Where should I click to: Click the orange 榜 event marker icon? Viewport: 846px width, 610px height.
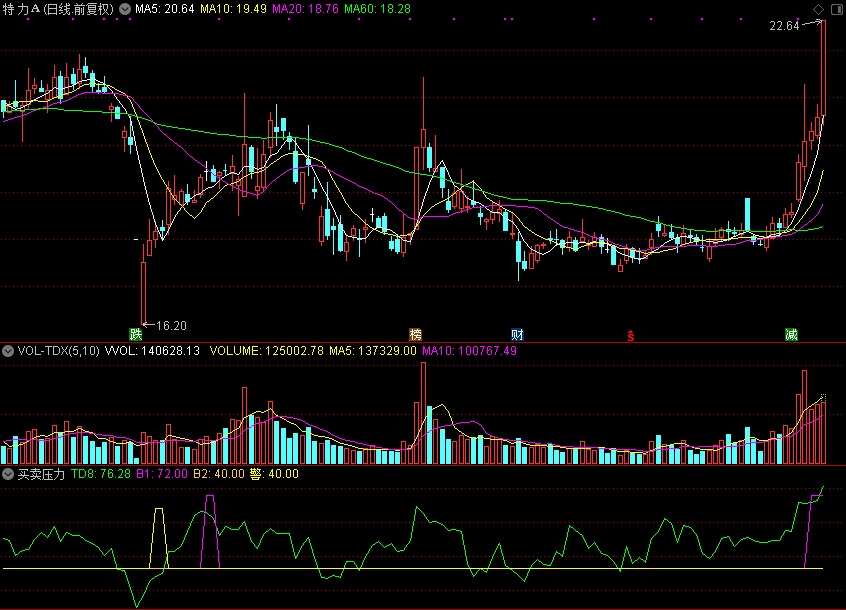tap(415, 334)
